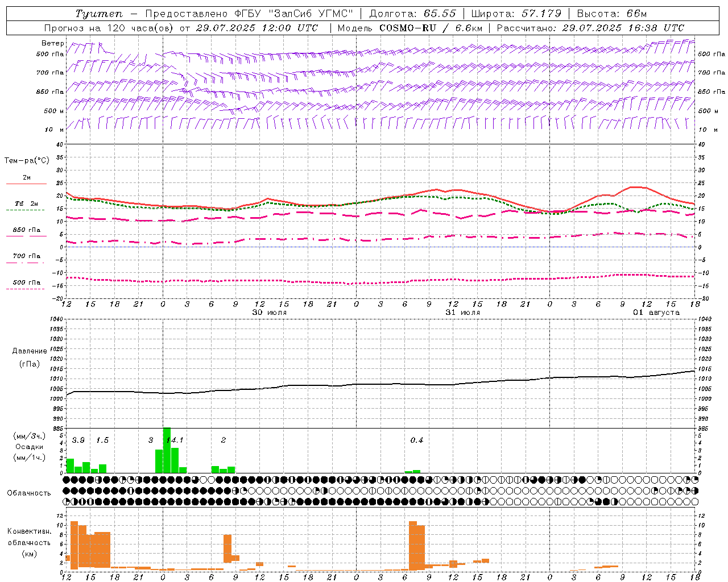Click the solid red line under '2м' legend
The image size is (728, 582).
point(26,184)
